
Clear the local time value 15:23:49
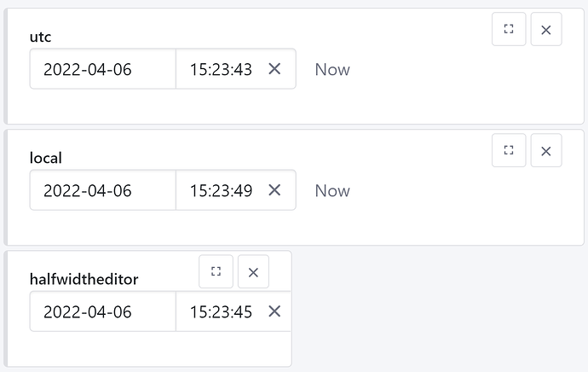point(274,190)
